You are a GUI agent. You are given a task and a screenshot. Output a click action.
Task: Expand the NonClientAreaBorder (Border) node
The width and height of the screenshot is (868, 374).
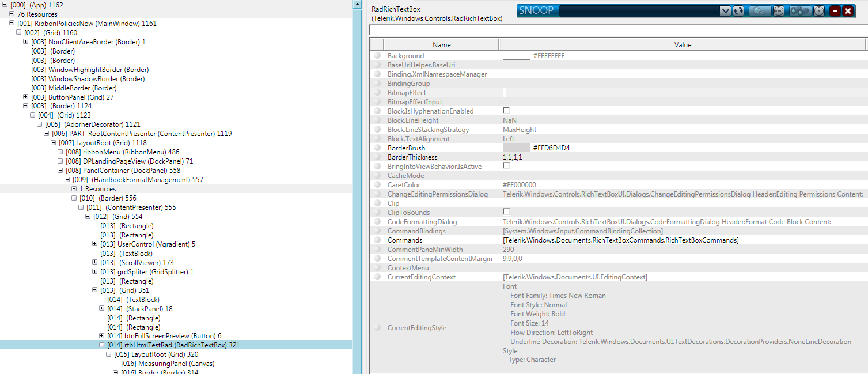(26, 41)
